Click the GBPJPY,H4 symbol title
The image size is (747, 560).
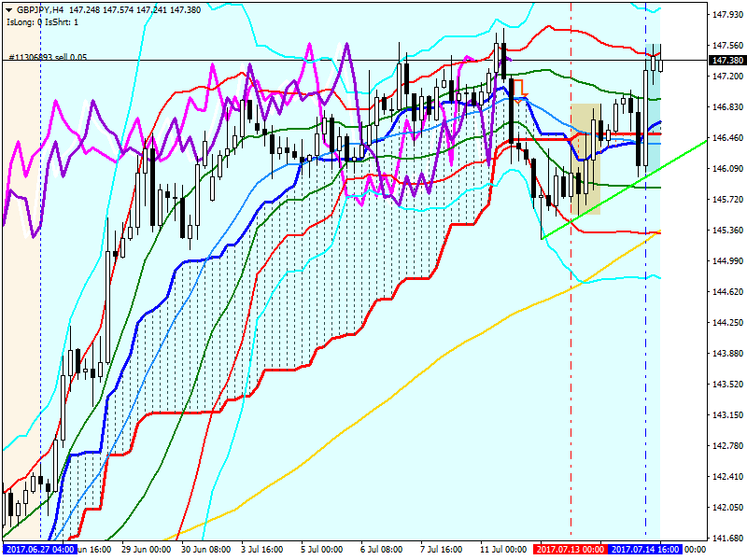(x=41, y=10)
